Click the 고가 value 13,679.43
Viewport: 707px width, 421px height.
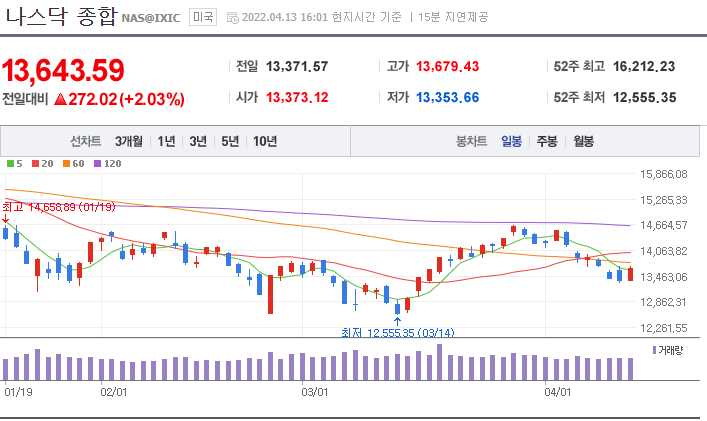(x=448, y=67)
